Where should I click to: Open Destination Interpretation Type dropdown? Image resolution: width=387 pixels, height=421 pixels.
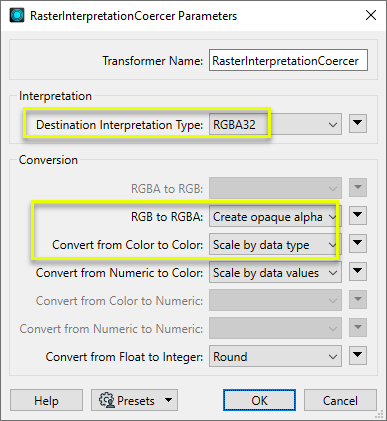pyautogui.click(x=275, y=124)
